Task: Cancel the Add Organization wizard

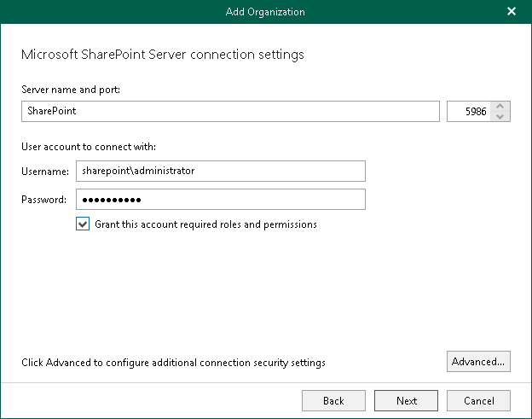Action: [478, 401]
